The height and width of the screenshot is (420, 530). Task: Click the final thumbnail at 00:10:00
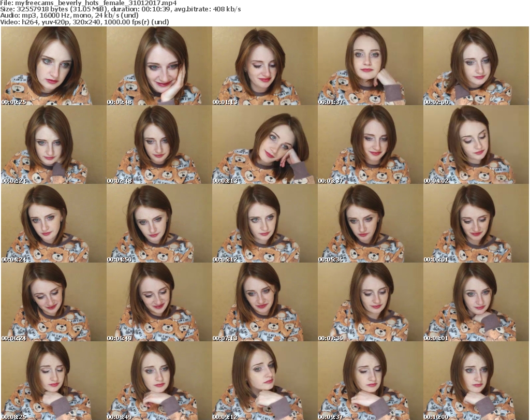tap(476, 381)
